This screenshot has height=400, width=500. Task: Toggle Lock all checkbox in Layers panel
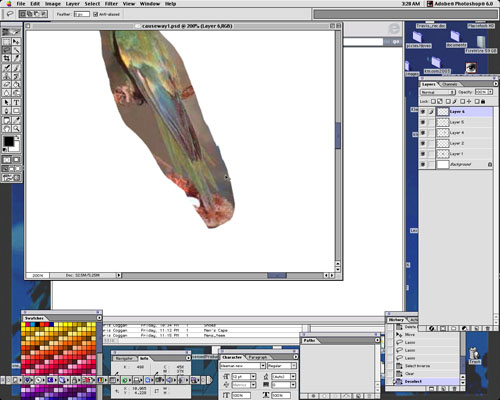click(x=477, y=101)
